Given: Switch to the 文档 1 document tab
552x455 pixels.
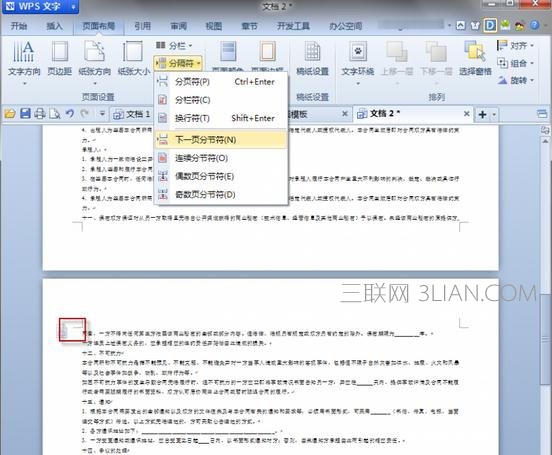Looking at the screenshot, I should [132, 114].
